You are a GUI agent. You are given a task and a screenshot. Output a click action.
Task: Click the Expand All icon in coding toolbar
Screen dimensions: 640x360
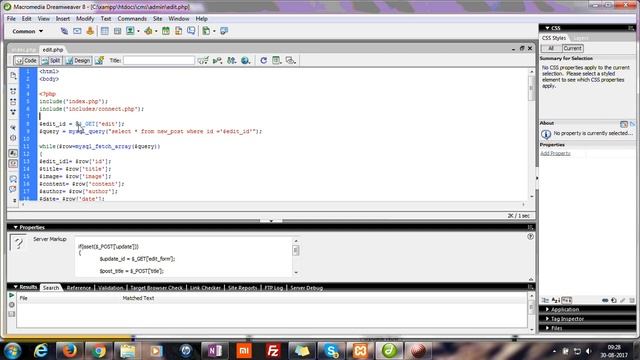pyautogui.click(x=13, y=112)
